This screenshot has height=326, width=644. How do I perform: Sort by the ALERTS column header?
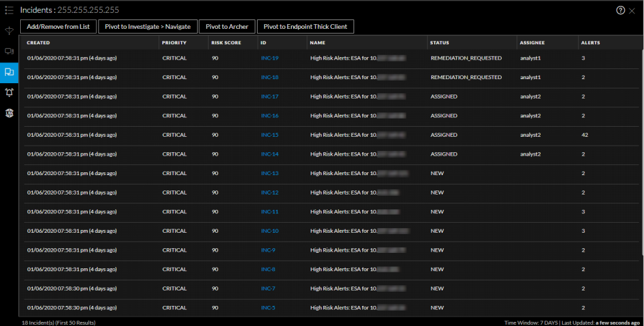[x=590, y=43]
